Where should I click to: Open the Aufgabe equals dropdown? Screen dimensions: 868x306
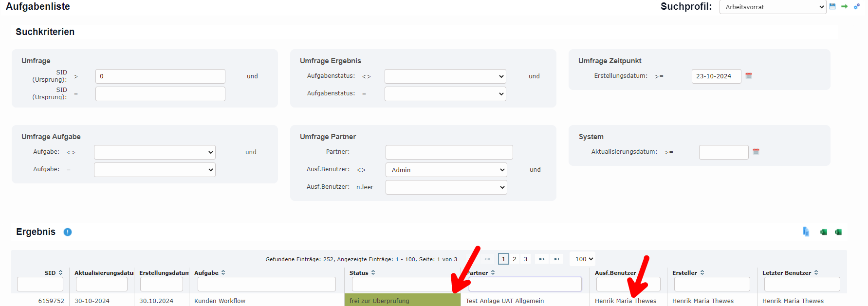point(155,170)
